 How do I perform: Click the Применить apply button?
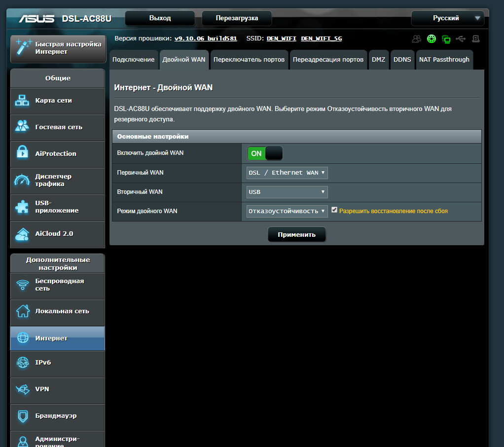coord(297,234)
